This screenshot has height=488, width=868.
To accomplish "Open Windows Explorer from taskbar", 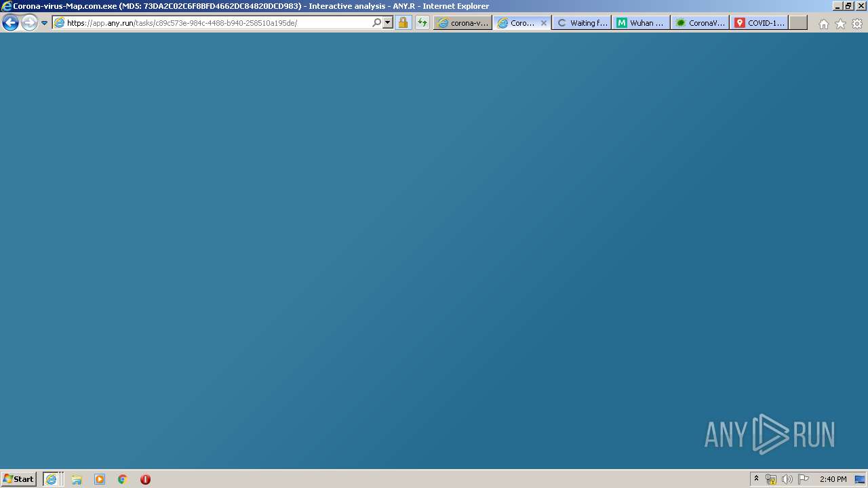I will point(77,479).
